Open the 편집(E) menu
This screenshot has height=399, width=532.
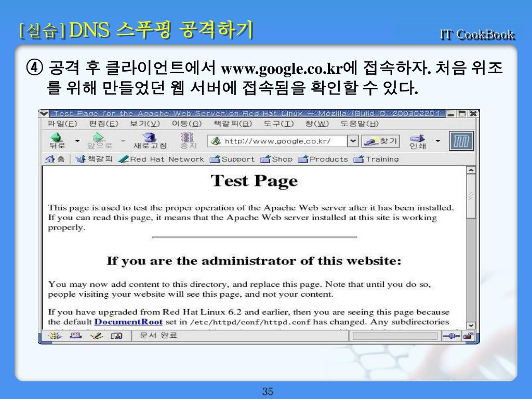[x=103, y=124]
